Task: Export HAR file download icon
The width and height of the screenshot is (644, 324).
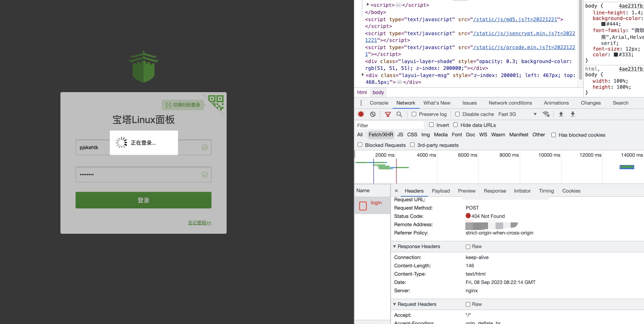Action: click(573, 114)
